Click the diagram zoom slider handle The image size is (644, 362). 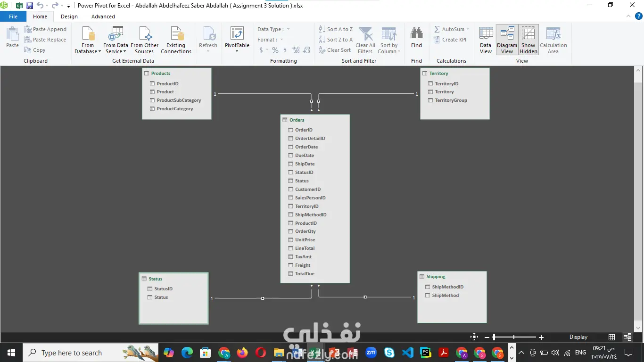(494, 337)
